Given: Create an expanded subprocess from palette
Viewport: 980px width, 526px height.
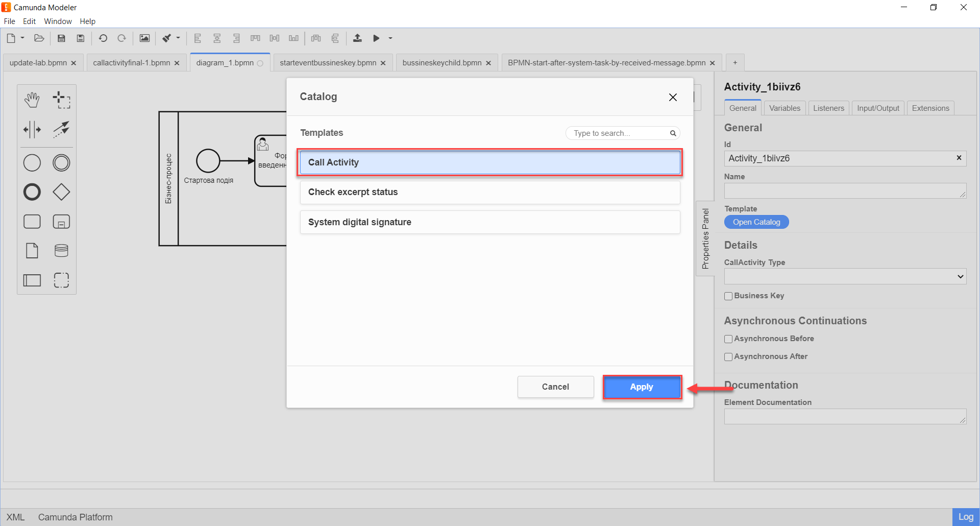Looking at the screenshot, I should tap(61, 222).
